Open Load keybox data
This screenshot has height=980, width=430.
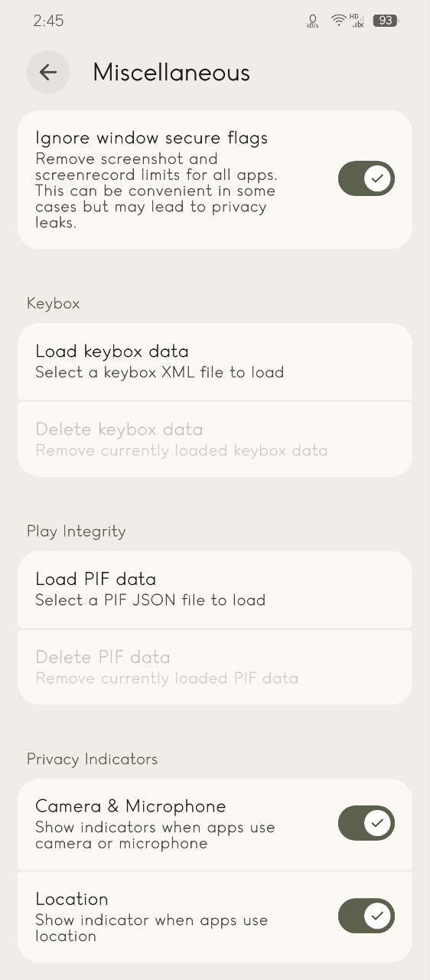pos(215,361)
